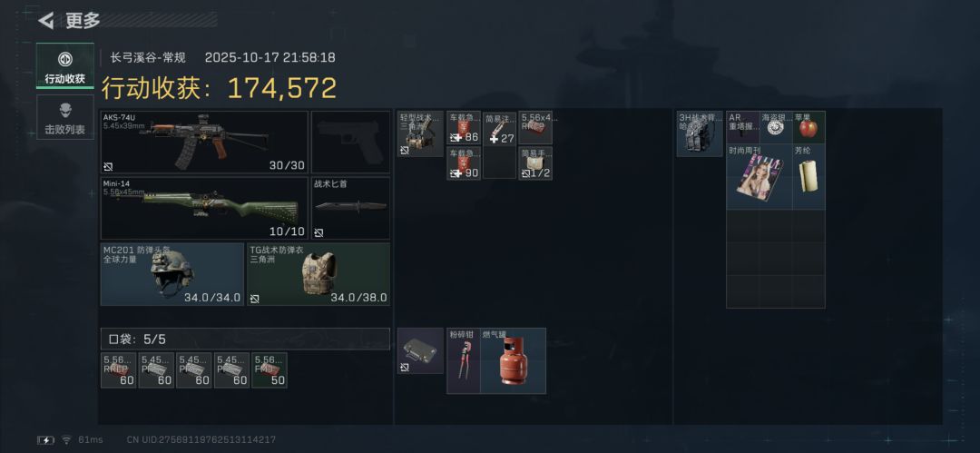Select the 3H战术背包 backpack slot
980x453 pixels.
click(700, 133)
